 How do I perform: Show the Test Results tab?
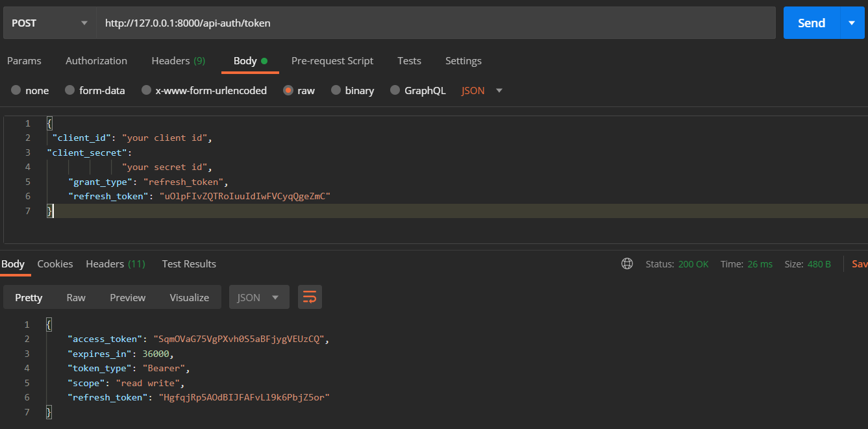(189, 264)
